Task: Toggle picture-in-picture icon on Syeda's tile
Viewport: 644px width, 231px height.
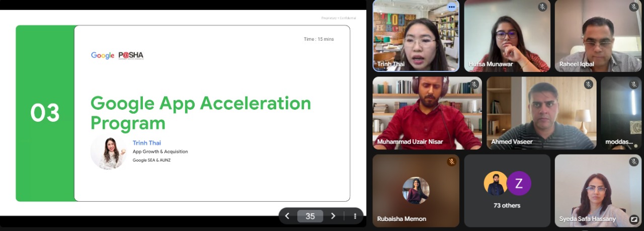Action: point(633,219)
